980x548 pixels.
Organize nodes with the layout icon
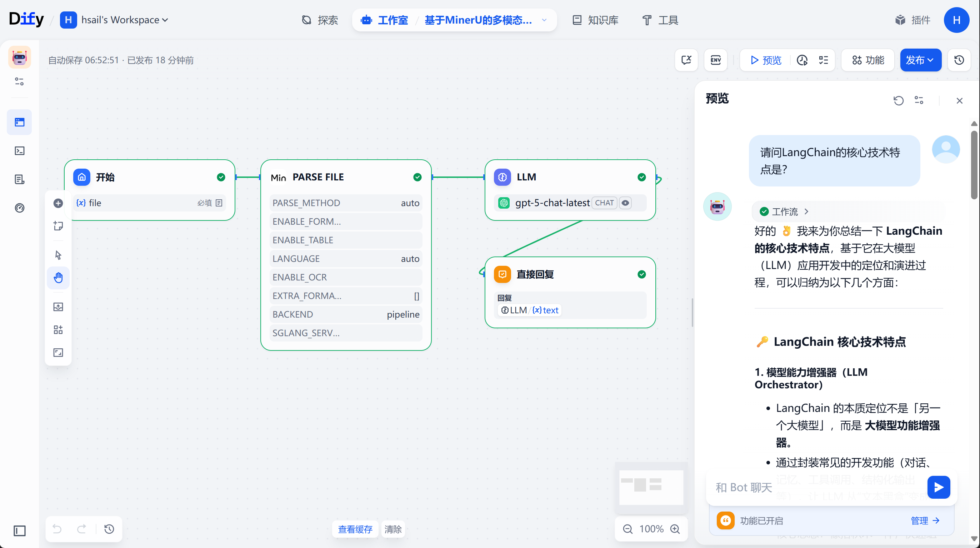pos(58,330)
